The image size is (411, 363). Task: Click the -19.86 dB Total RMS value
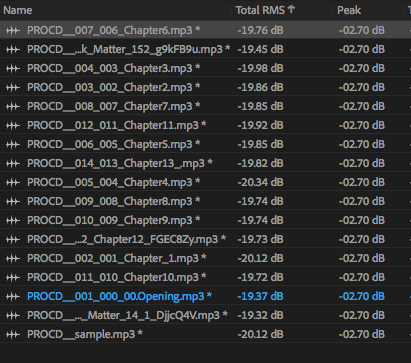(260, 87)
